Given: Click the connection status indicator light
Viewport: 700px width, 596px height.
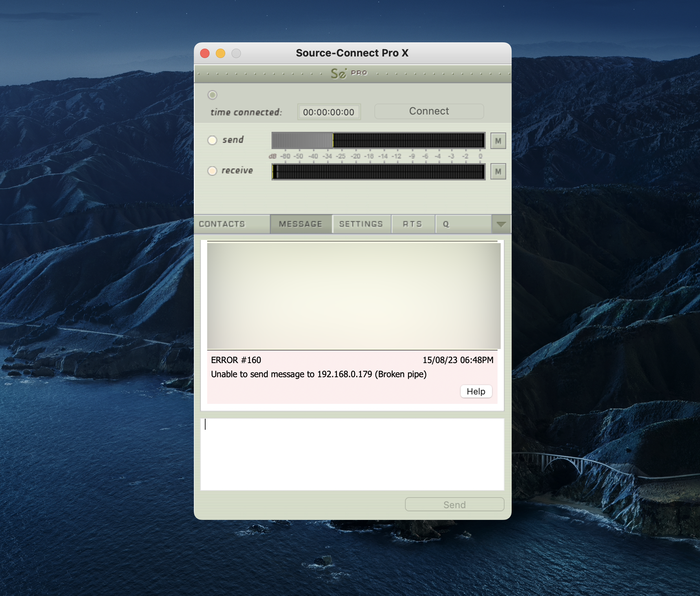Looking at the screenshot, I should coord(212,95).
